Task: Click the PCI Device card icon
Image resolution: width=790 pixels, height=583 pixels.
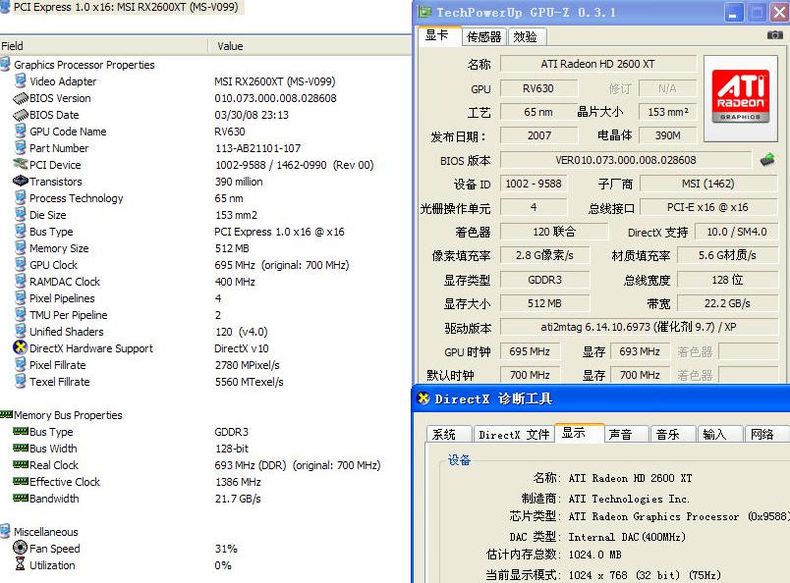Action: pos(20,164)
